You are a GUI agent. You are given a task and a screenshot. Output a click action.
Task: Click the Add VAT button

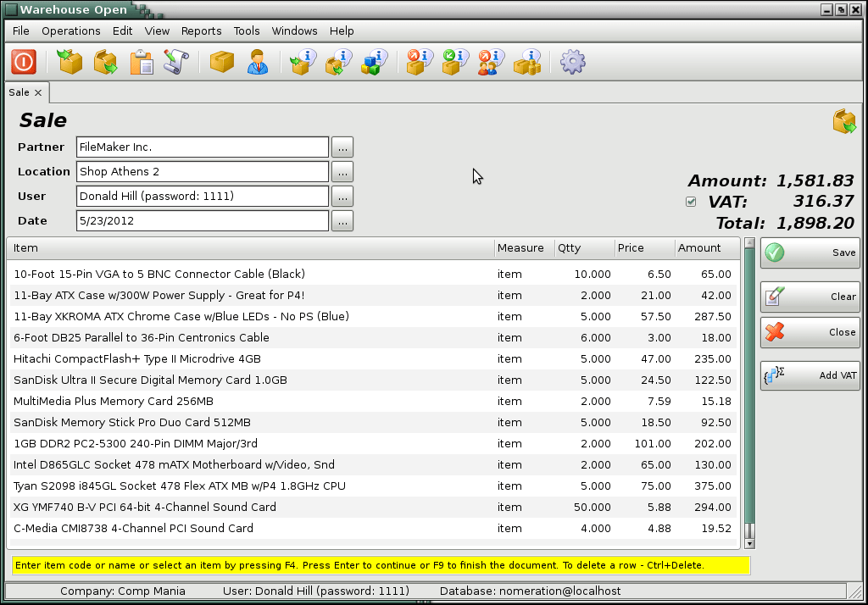click(810, 375)
